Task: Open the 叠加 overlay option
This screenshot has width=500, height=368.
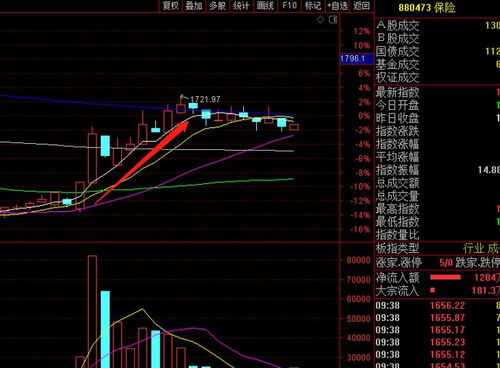Action: coord(194,6)
